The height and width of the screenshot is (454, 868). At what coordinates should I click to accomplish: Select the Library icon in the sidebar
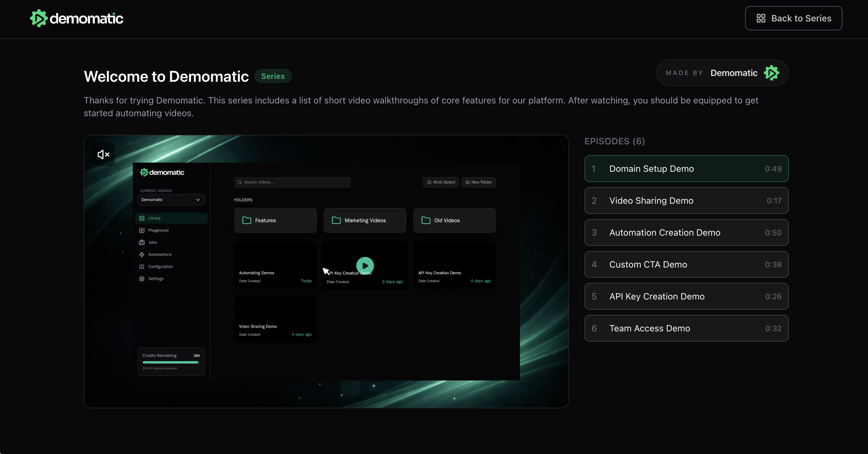142,218
